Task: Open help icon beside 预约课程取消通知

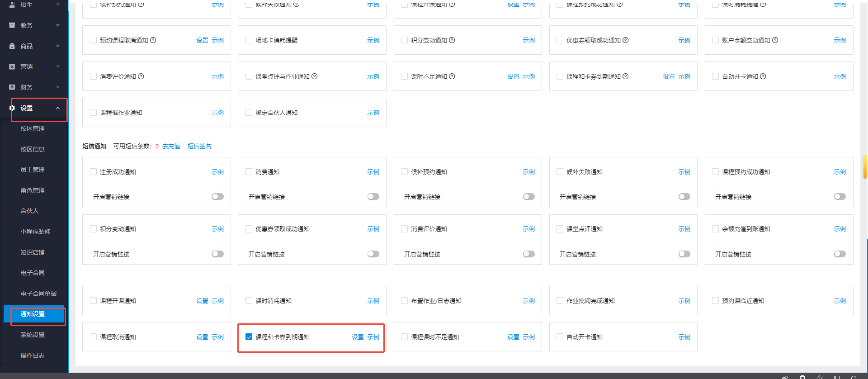Action: (x=153, y=40)
